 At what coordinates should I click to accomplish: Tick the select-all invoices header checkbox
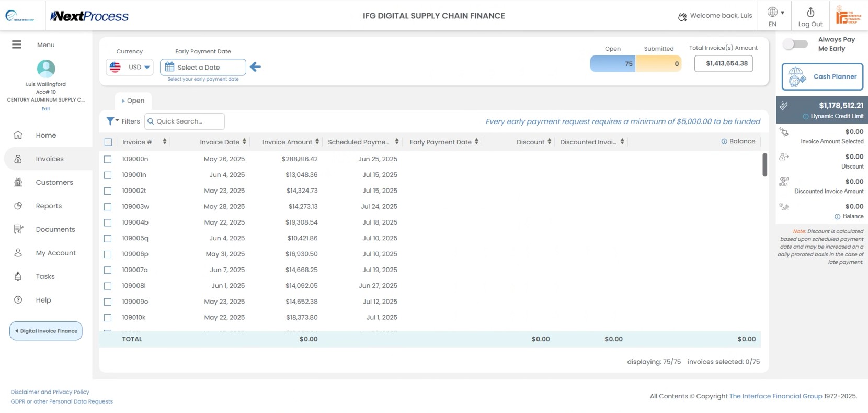tap(108, 142)
